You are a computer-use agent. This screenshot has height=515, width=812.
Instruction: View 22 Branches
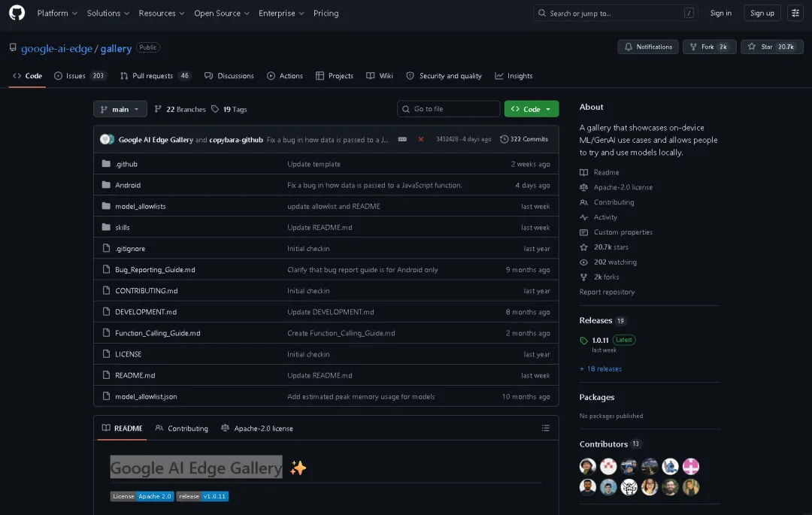[180, 110]
